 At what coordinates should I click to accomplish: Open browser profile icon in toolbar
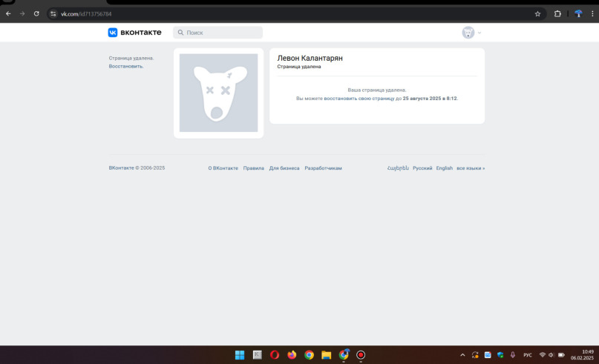pyautogui.click(x=578, y=14)
